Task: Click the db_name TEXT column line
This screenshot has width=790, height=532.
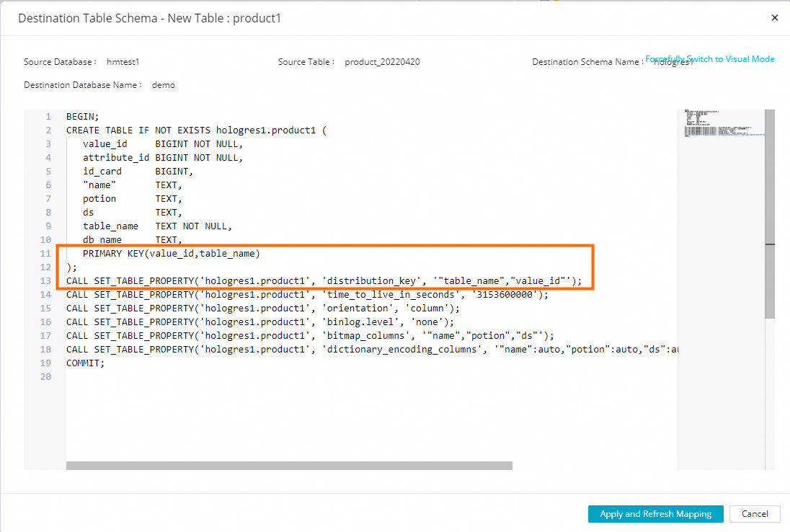Action: pyautogui.click(x=133, y=240)
